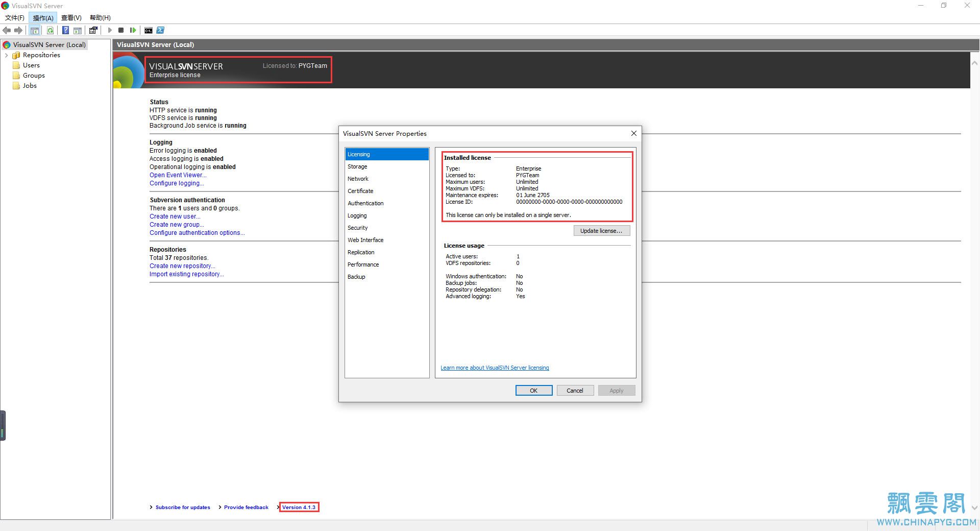Launch the PowerShell toolbar icon
980x531 pixels.
click(160, 30)
